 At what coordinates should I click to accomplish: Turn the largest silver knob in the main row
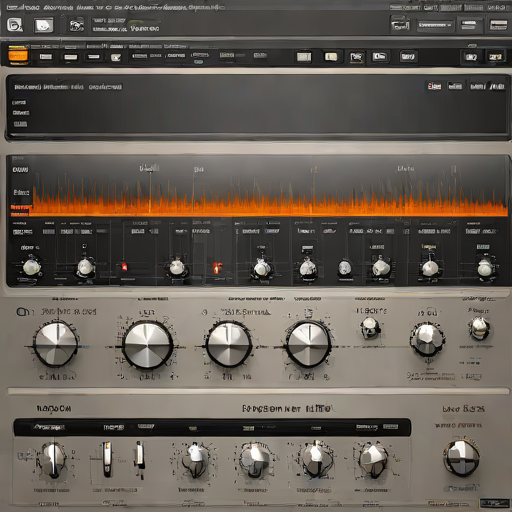point(147,345)
